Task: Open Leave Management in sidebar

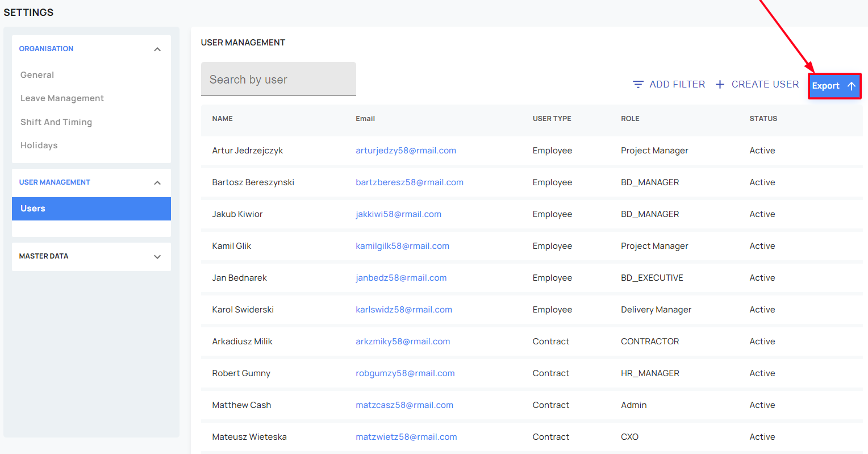Action: pyautogui.click(x=62, y=98)
